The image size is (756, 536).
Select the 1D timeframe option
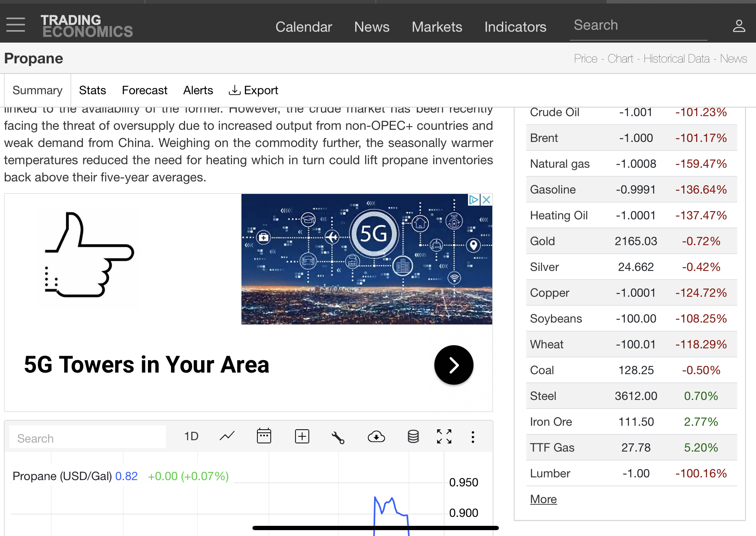pyautogui.click(x=191, y=436)
